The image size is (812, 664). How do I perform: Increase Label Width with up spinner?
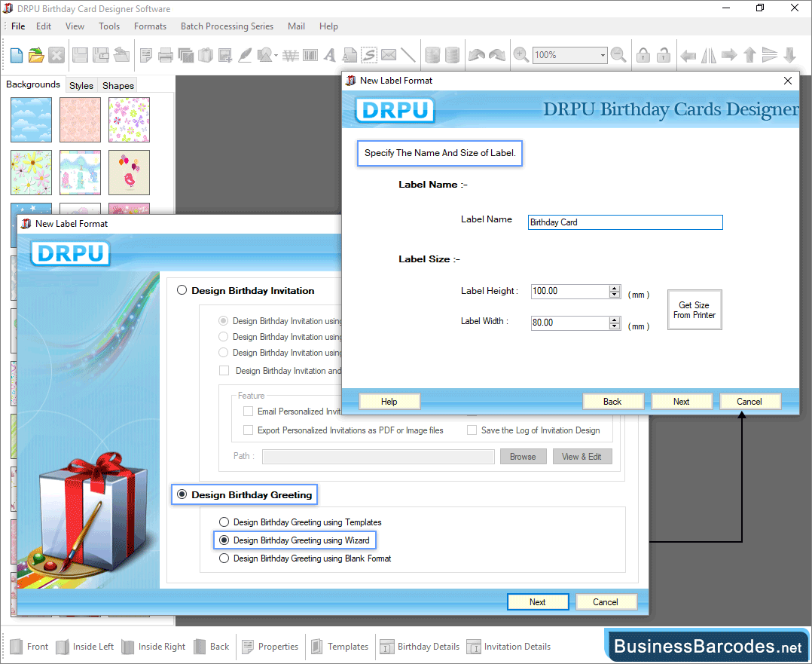coord(615,320)
